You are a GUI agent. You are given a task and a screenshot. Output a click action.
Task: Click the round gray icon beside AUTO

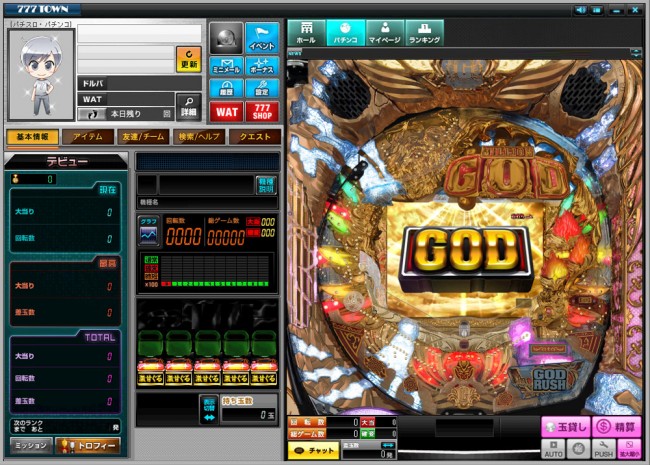[x=578, y=449]
